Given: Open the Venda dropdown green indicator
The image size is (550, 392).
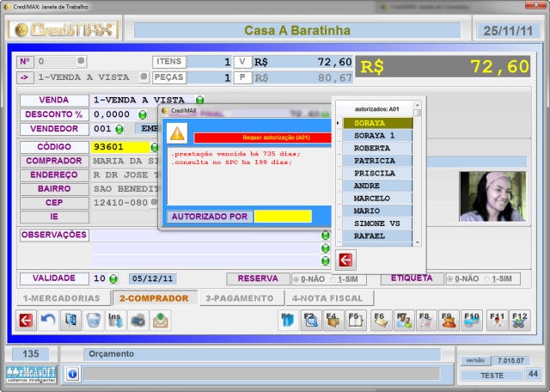Looking at the screenshot, I should point(199,100).
